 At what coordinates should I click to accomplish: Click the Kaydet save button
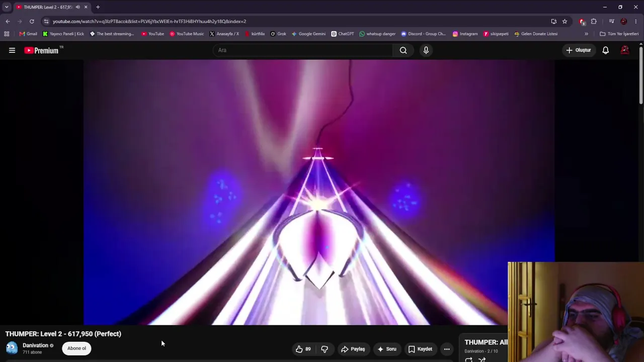tap(420, 349)
